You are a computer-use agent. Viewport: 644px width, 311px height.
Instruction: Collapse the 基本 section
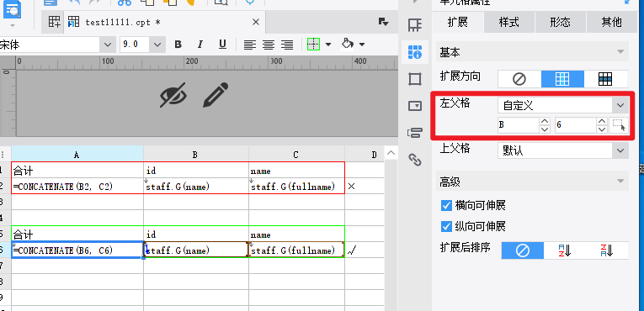[620, 52]
